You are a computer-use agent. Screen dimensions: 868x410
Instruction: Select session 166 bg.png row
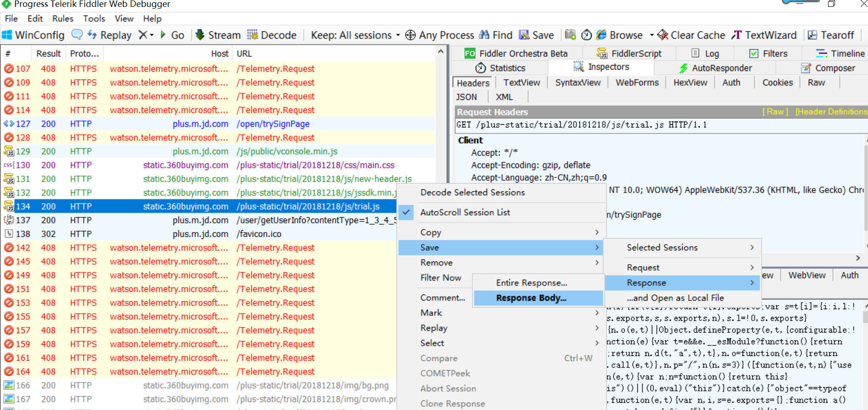click(x=199, y=385)
